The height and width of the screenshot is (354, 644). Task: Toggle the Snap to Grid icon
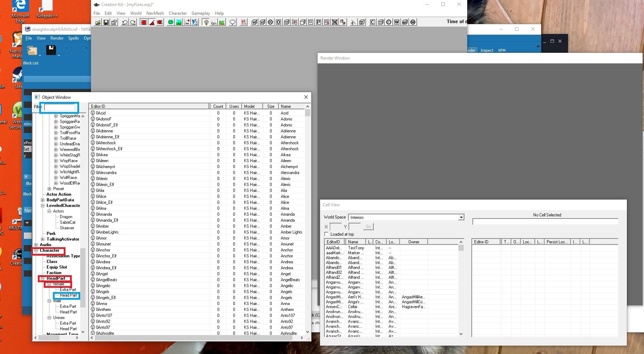(x=144, y=22)
